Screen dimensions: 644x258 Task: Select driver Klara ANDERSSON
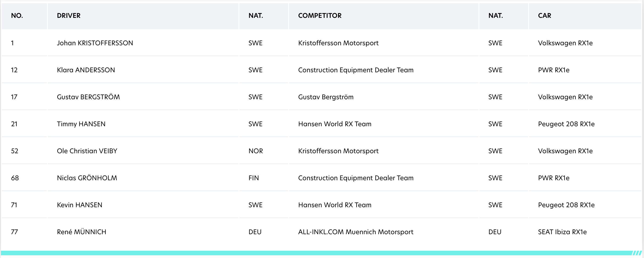pos(86,70)
